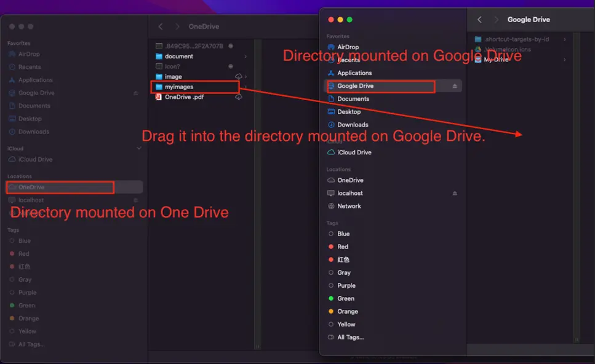Go back in Google Drive window

coord(480,20)
